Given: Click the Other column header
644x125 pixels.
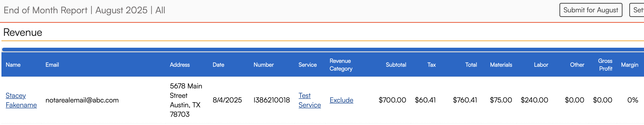Looking at the screenshot, I should pos(577,65).
